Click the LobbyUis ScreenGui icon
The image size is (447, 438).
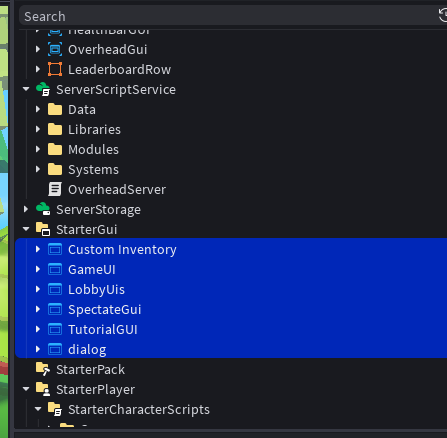pos(55,289)
